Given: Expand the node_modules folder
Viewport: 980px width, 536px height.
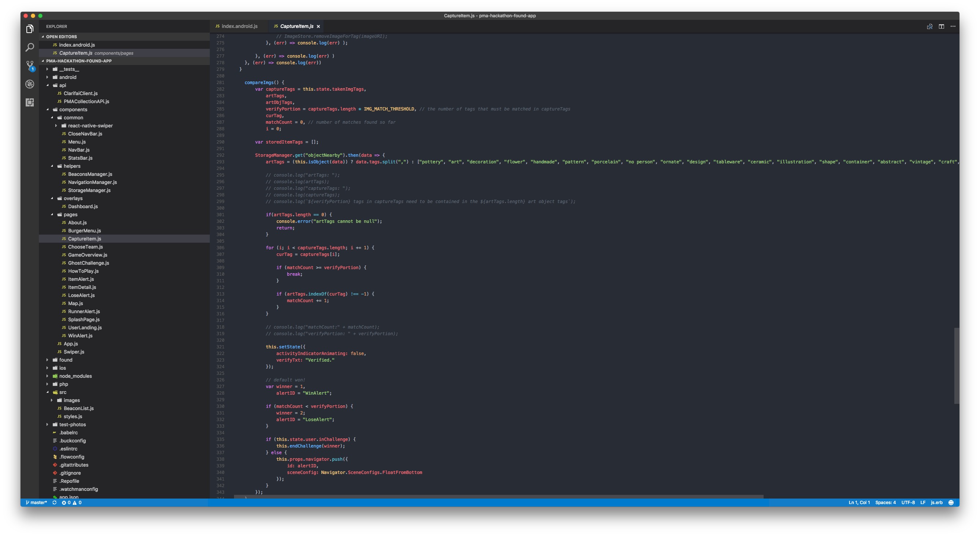Looking at the screenshot, I should [x=75, y=376].
